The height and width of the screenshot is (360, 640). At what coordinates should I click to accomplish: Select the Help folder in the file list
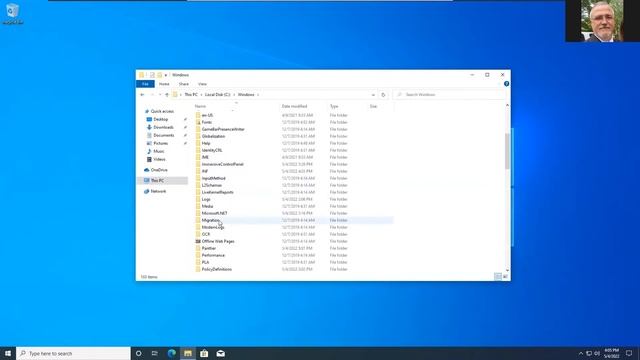(x=206, y=143)
